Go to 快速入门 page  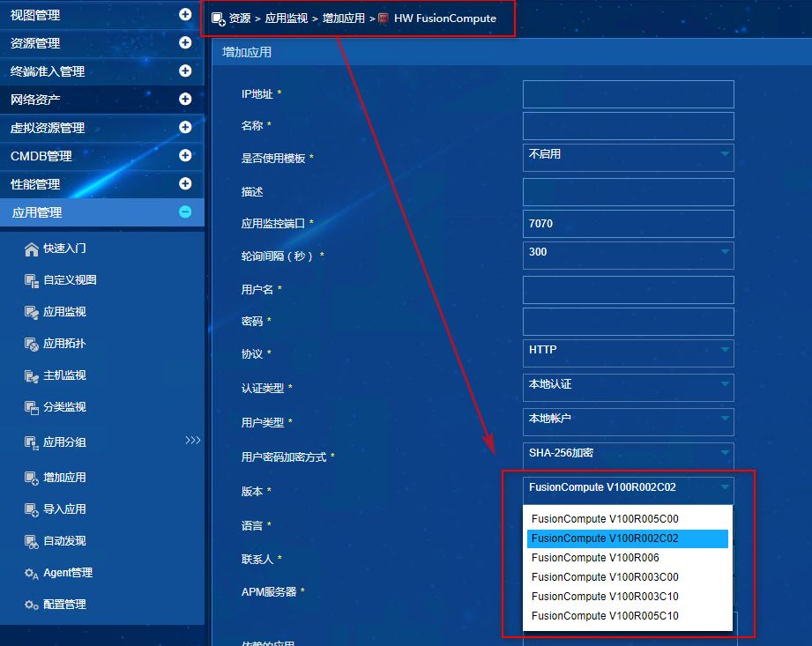click(64, 249)
